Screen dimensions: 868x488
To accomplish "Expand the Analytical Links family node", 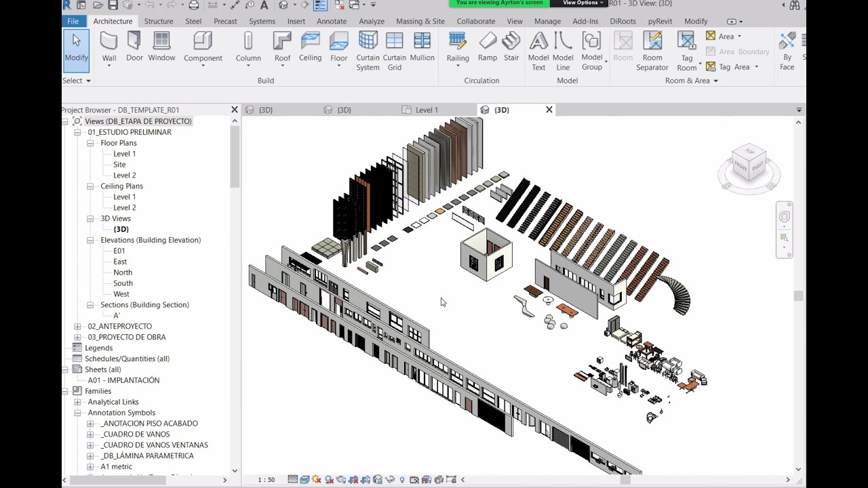I will point(77,402).
